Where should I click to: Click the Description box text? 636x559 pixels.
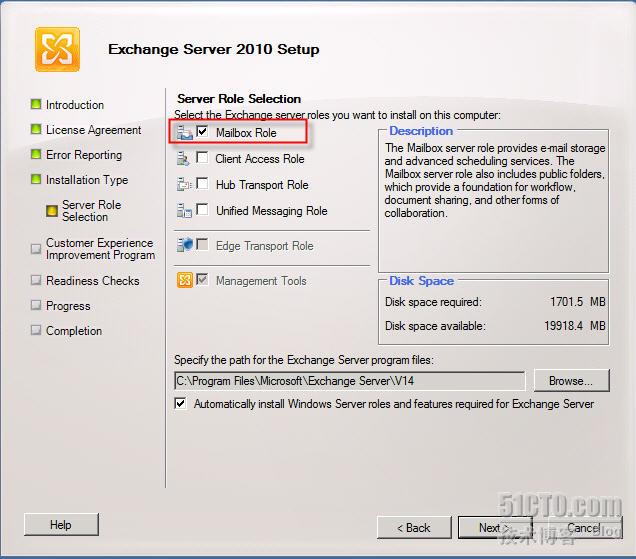click(x=495, y=180)
